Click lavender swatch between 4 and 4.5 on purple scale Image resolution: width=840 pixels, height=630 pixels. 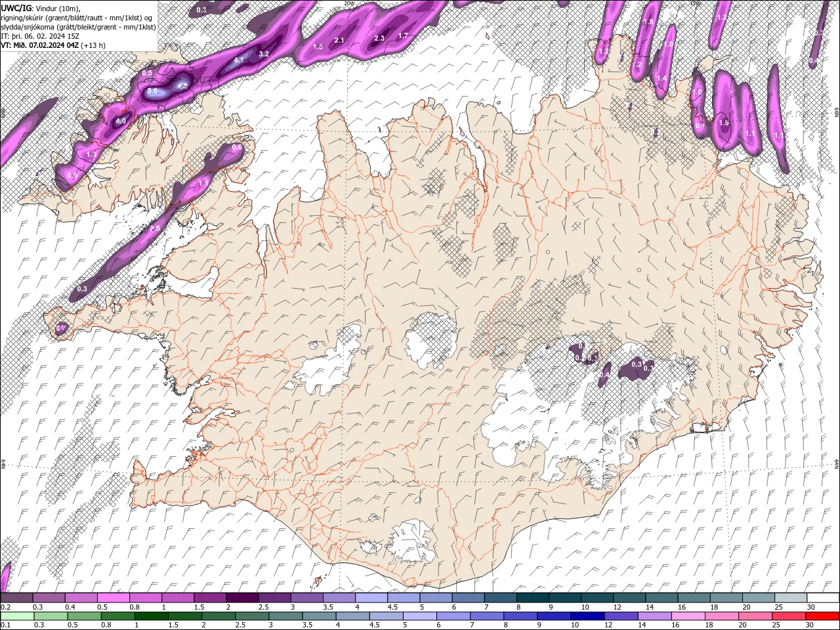[371, 598]
